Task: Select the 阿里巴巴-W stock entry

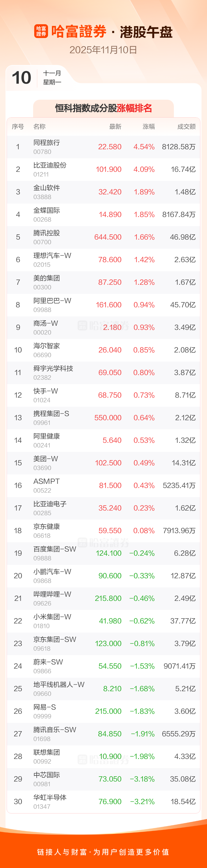Action: pos(52,301)
